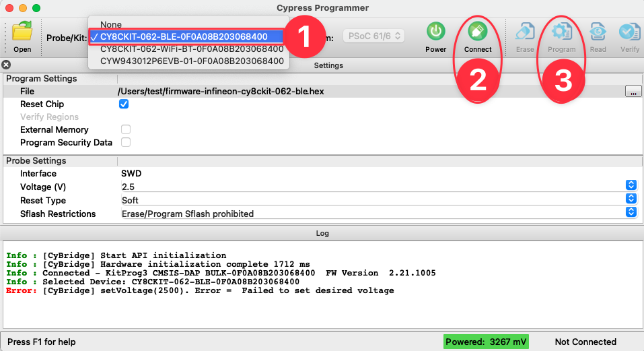Open the Sflash Restrictions dropdown arrow
This screenshot has width=644, height=351.
click(x=631, y=212)
